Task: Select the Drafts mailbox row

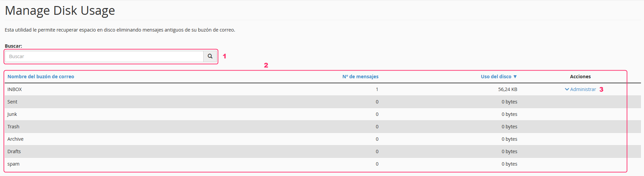Action: pyautogui.click(x=323, y=151)
